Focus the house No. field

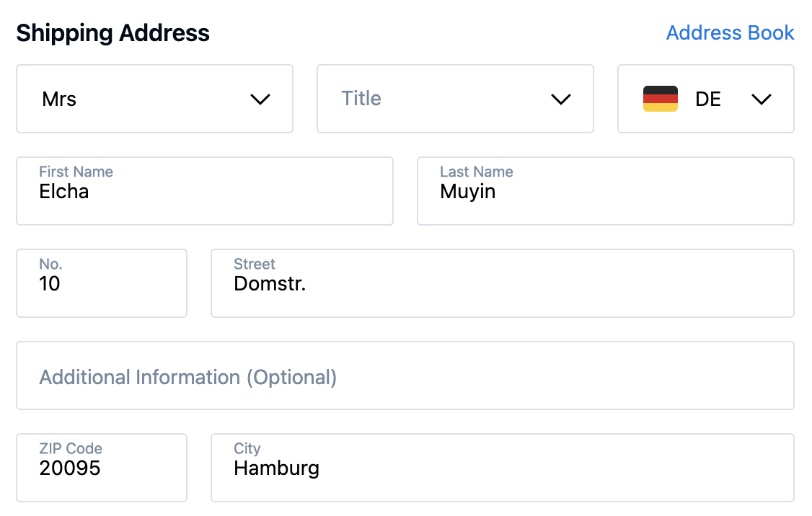click(101, 284)
